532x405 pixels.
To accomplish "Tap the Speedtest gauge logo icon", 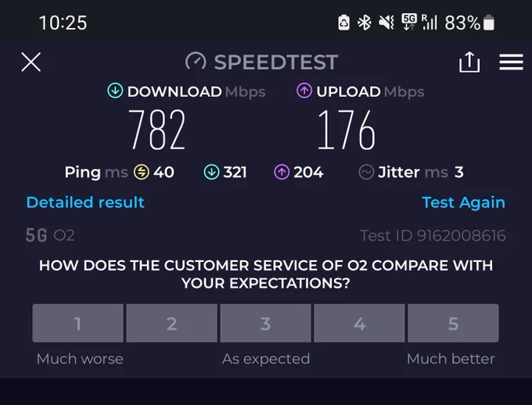I will coord(196,62).
